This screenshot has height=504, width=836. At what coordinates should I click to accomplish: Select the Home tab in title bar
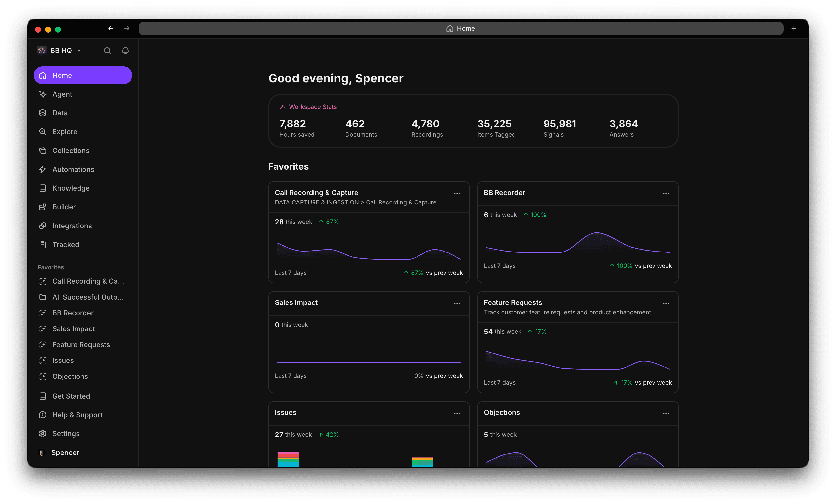coord(461,28)
